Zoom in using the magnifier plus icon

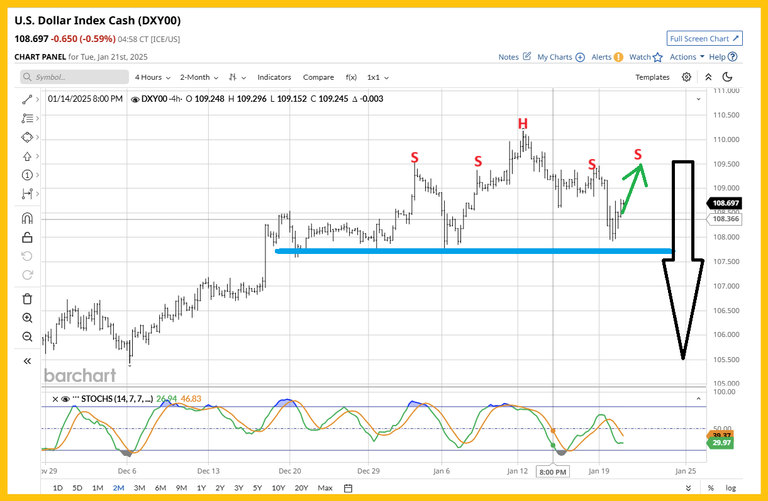coord(27,317)
